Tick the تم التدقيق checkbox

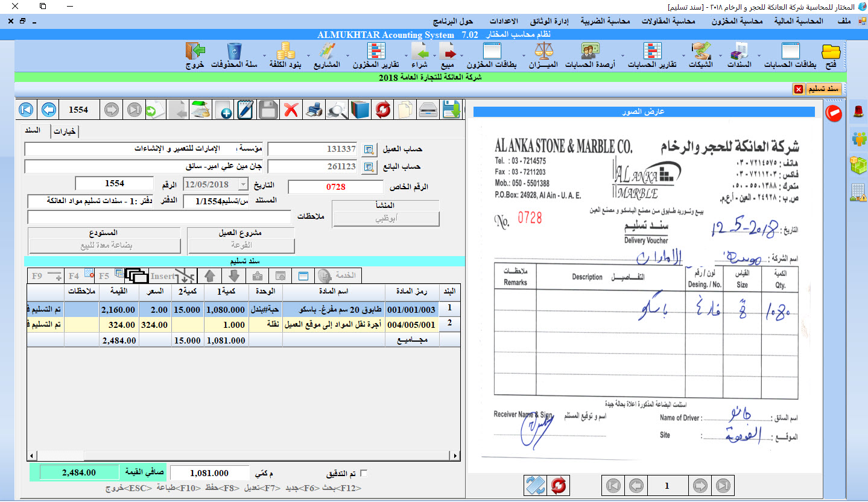click(x=363, y=474)
